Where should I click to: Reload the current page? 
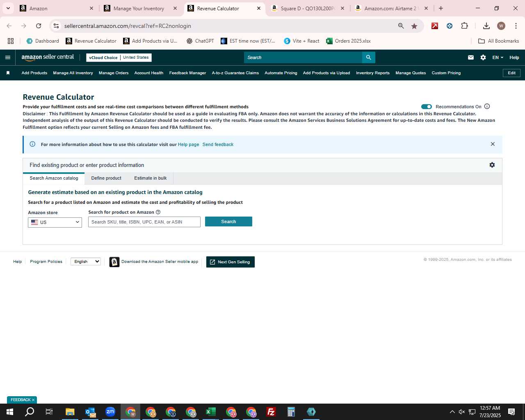pos(39,26)
